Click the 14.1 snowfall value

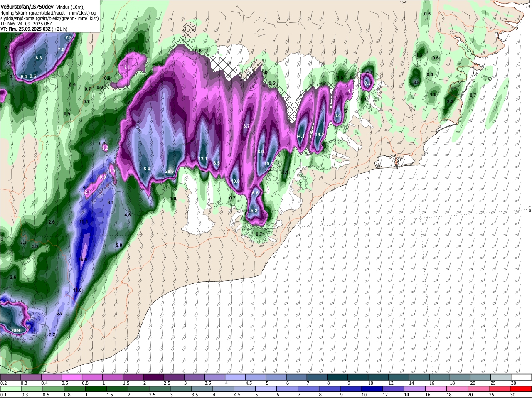(300, 136)
